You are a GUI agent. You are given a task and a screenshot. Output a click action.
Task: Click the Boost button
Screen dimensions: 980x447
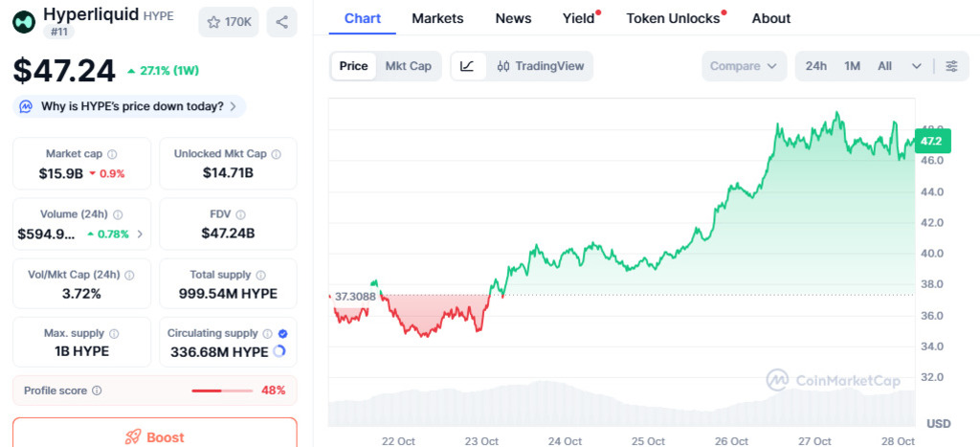[154, 436]
